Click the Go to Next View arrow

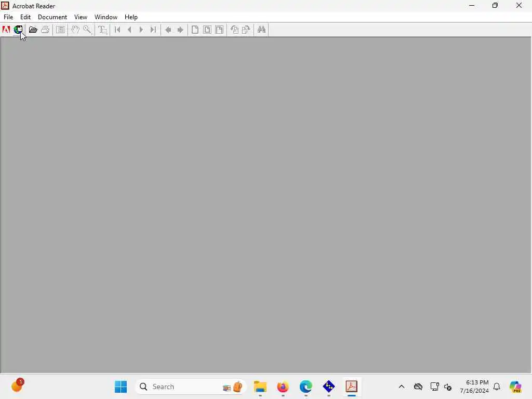[x=180, y=30]
